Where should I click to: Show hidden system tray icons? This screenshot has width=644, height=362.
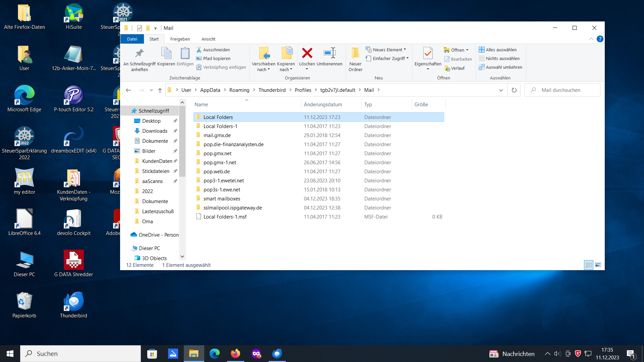(x=547, y=354)
